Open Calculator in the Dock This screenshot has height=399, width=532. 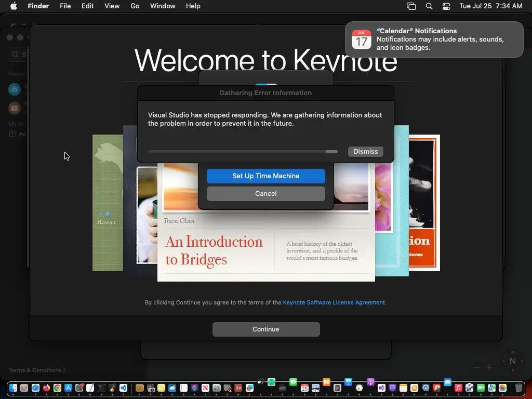(x=337, y=388)
